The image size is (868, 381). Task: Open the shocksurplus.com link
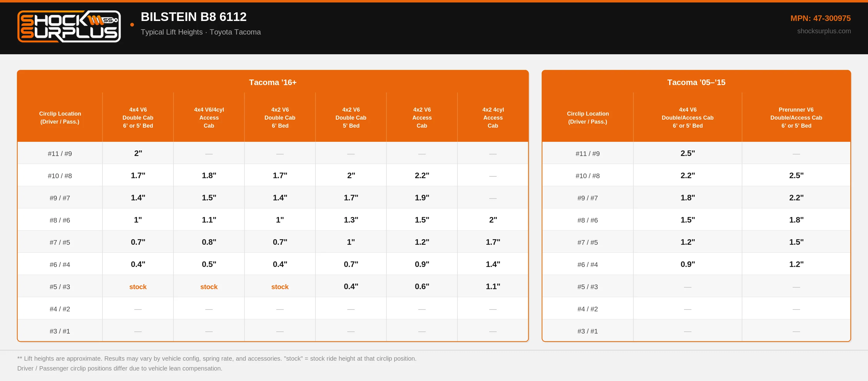(x=824, y=31)
